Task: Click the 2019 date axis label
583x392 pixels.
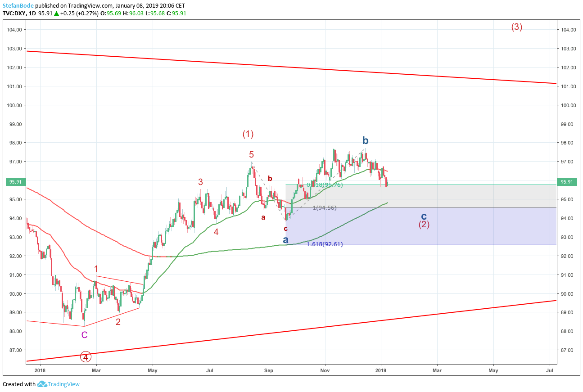Action: [381, 371]
